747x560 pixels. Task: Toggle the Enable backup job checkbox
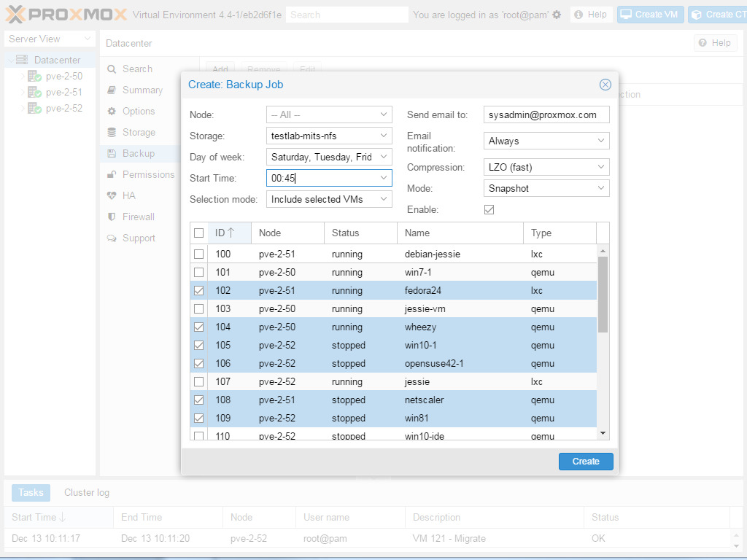click(489, 209)
